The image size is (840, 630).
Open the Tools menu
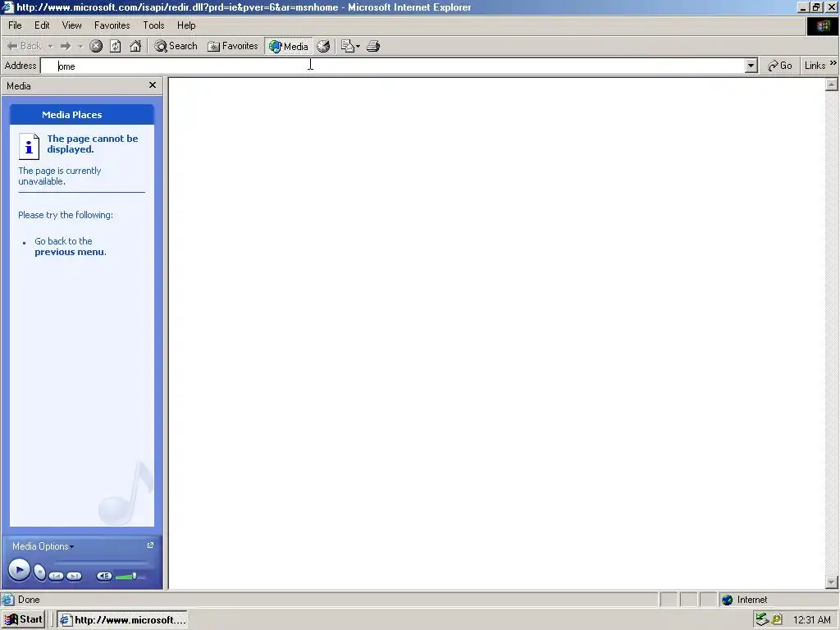[153, 25]
